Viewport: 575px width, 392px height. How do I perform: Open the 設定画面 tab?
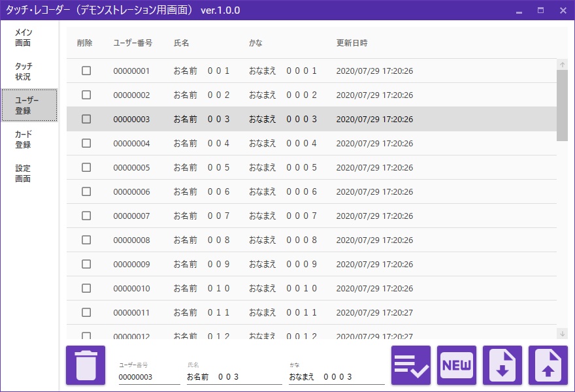point(29,173)
